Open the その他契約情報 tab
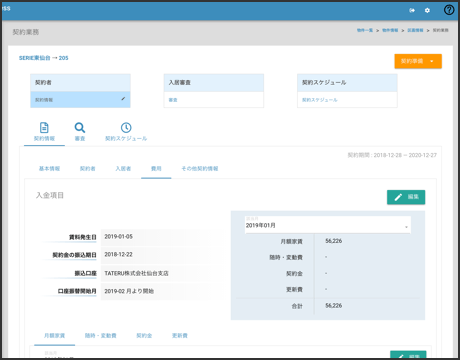The height and width of the screenshot is (360, 460). click(200, 169)
